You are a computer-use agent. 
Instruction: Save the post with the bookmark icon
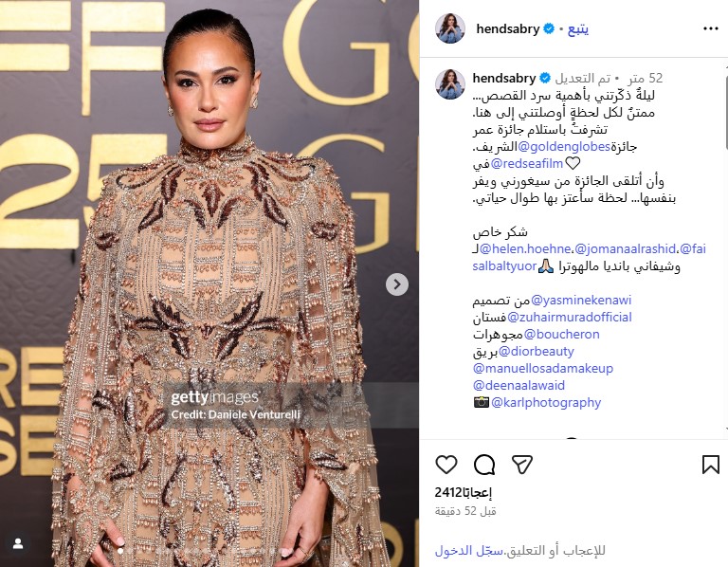coord(710,465)
